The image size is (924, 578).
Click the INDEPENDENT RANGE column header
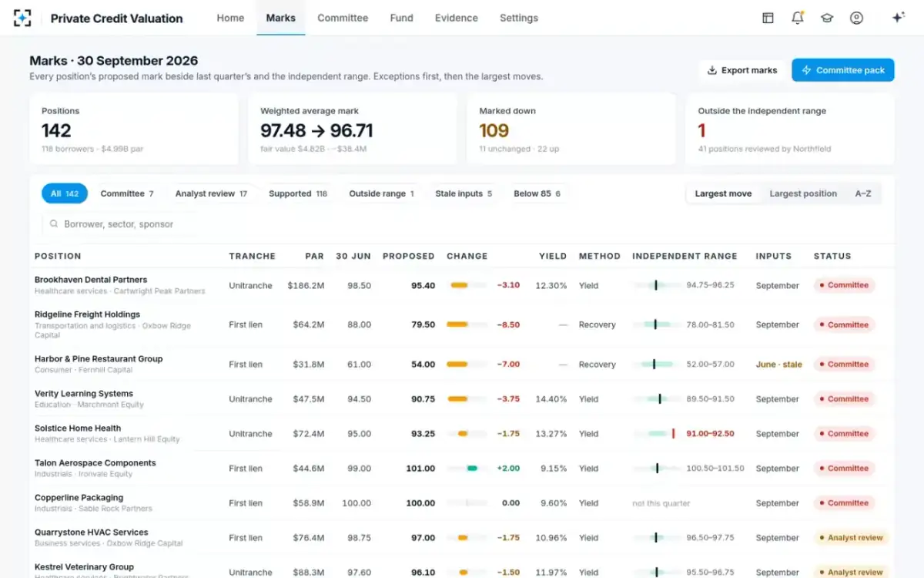685,256
